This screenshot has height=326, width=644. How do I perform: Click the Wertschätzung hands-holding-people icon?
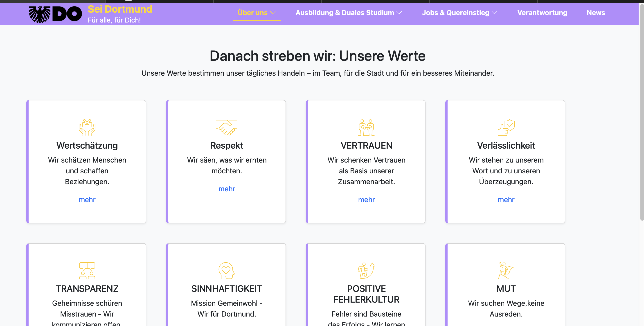coord(87,127)
